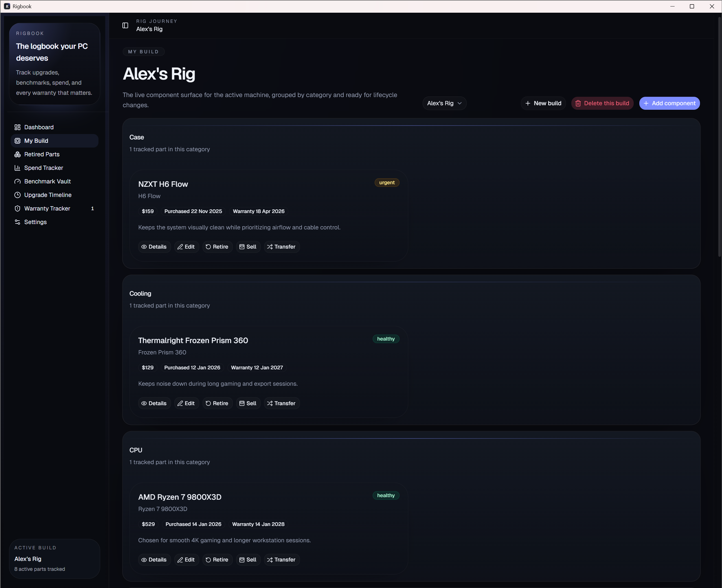Expand the Alex's Rig build dropdown
The width and height of the screenshot is (722, 588).
pyautogui.click(x=440, y=103)
